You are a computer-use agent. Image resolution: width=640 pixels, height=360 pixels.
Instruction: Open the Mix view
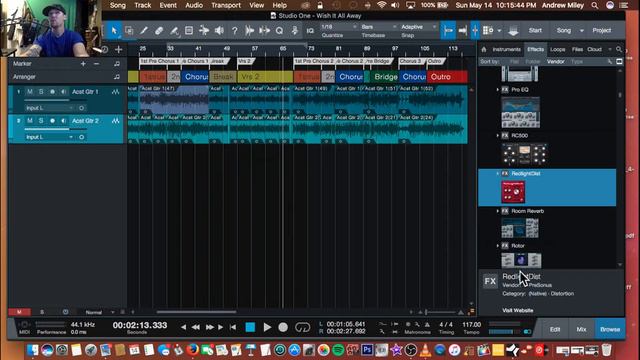581,329
